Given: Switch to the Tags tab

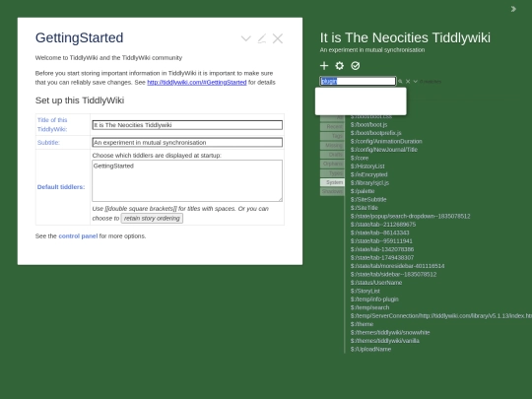Looking at the screenshot, I should (x=332, y=136).
